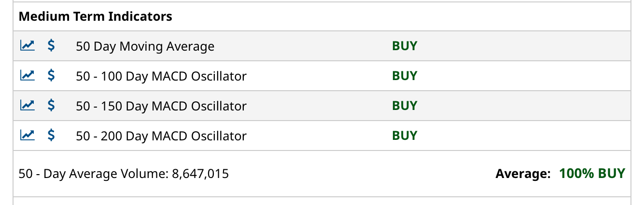
Task: Click dollar icon beside 50 - 100 Day MACD
Action: [51, 76]
